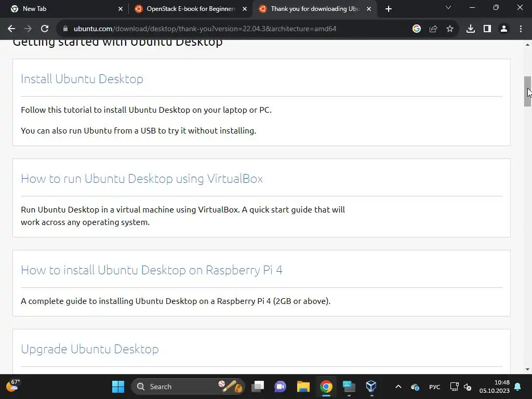Open How to install Ubuntu on Raspberry Pi 4
Image resolution: width=532 pixels, height=399 pixels.
[x=151, y=270]
